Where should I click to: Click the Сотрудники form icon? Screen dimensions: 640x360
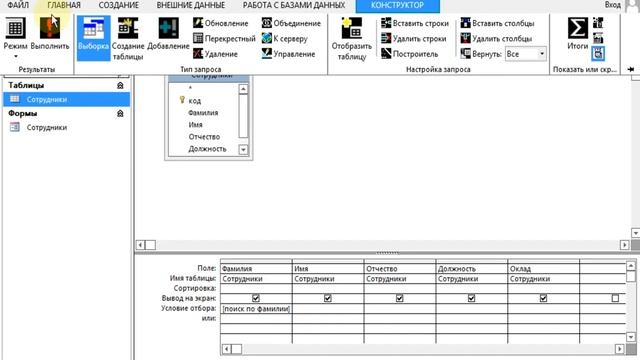click(x=15, y=127)
